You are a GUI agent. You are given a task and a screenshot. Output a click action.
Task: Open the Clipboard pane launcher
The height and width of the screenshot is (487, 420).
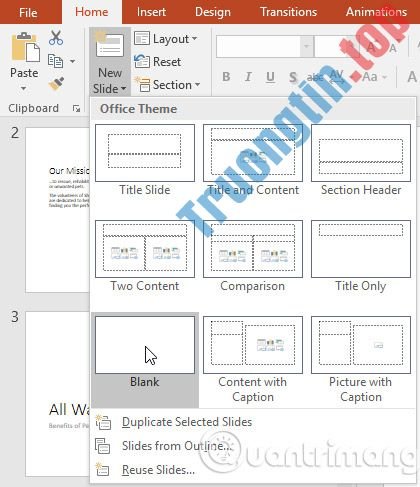point(76,109)
